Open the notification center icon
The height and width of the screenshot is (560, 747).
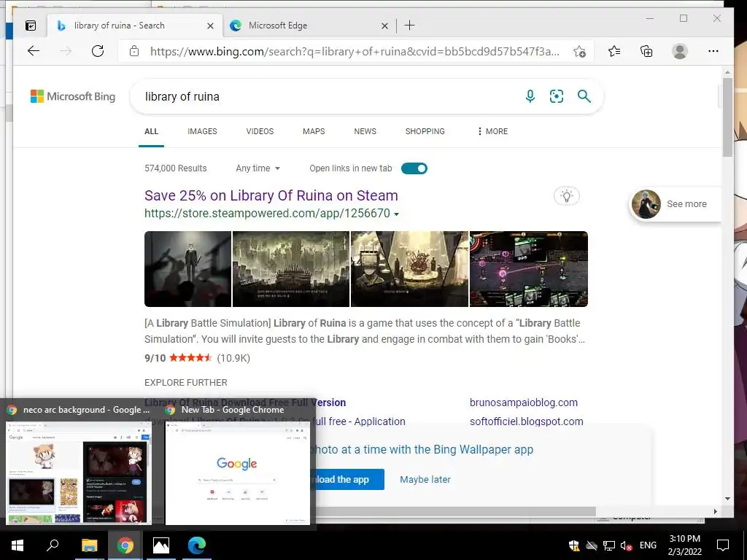(x=723, y=545)
